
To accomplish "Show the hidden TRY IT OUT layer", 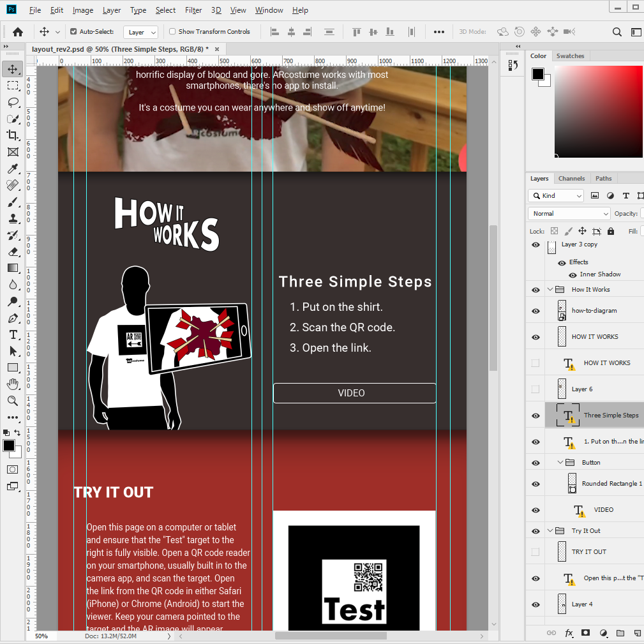I will click(535, 552).
